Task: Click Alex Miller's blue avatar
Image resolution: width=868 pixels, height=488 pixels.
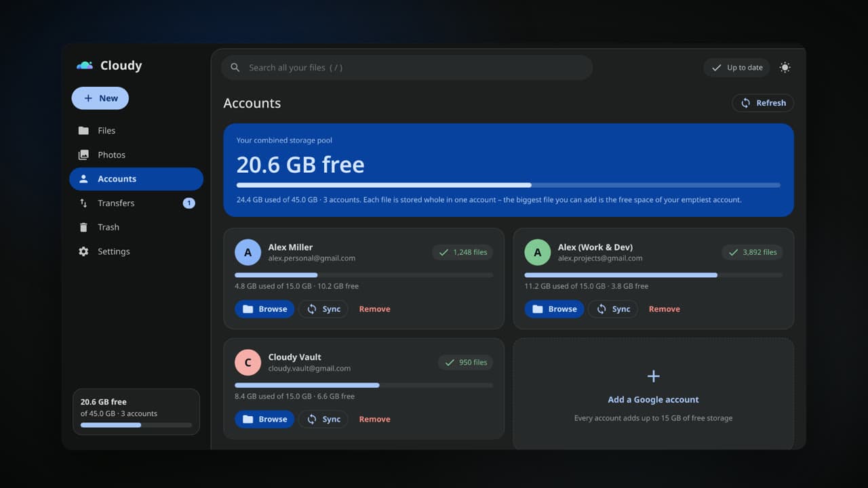Action: pyautogui.click(x=248, y=252)
